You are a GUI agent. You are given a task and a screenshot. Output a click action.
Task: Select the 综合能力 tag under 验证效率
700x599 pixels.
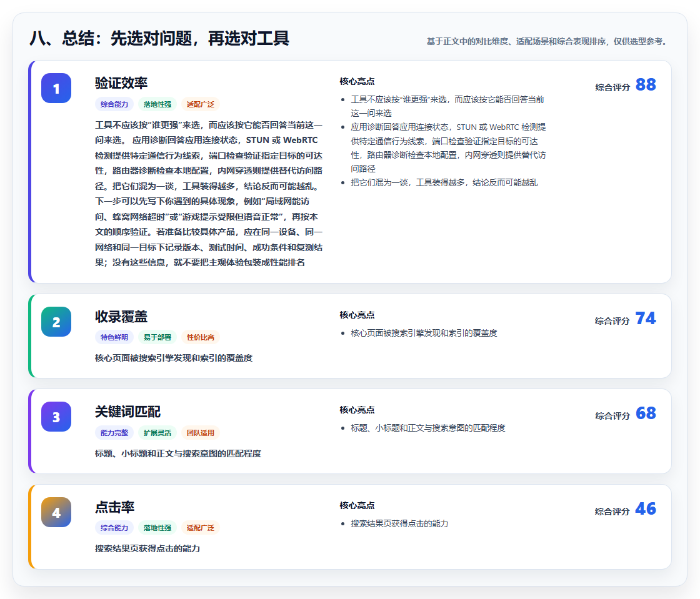[x=114, y=104]
